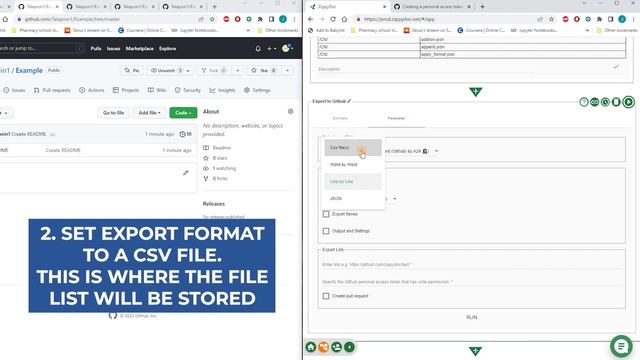
Task: Open the repository Settings tab
Action: pos(257,90)
